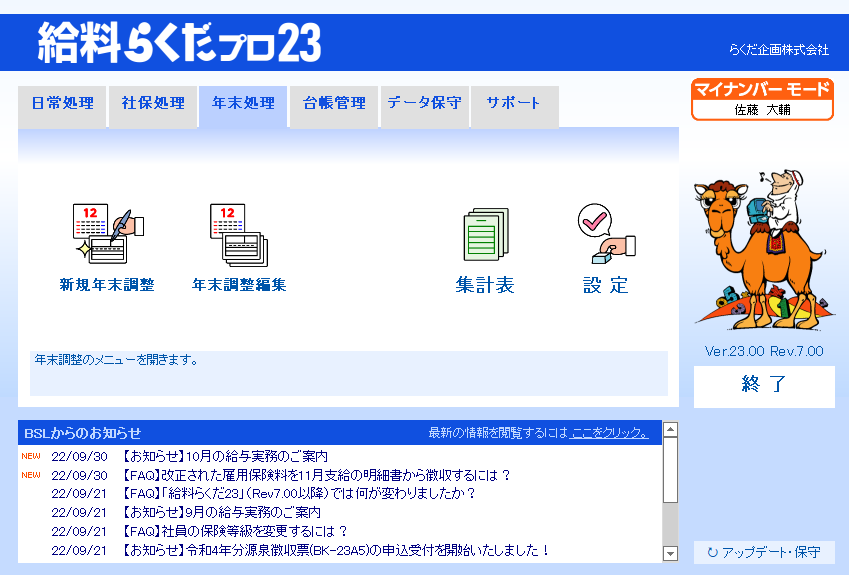Screen dimensions: 849x575
Task: Open the 年末調整編集 stacked forms icon
Action: click(239, 235)
